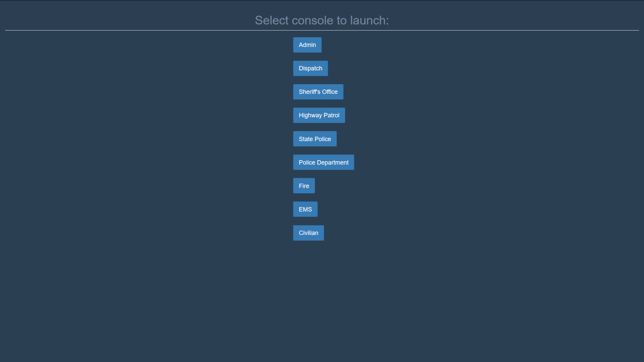Viewport: 644px width, 362px height.
Task: Click the State Police button
Action: [315, 139]
